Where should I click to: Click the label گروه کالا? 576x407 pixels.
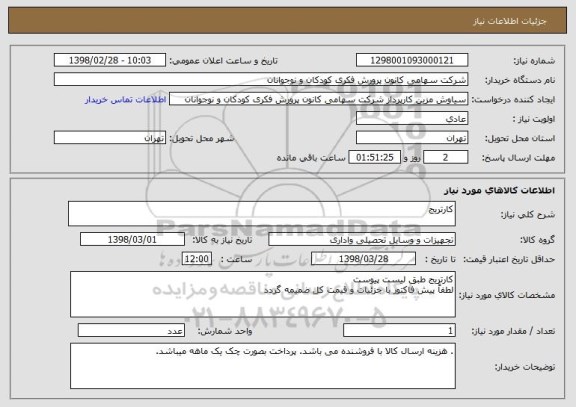[537, 240]
